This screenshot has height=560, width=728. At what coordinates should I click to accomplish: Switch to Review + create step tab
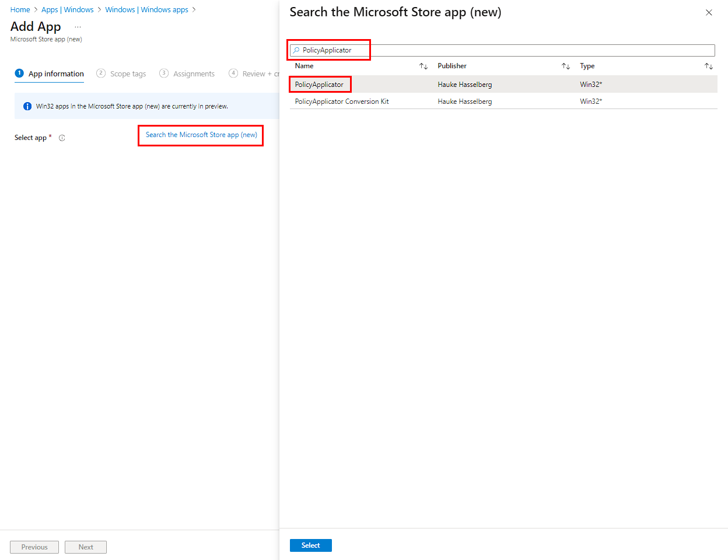pyautogui.click(x=254, y=73)
